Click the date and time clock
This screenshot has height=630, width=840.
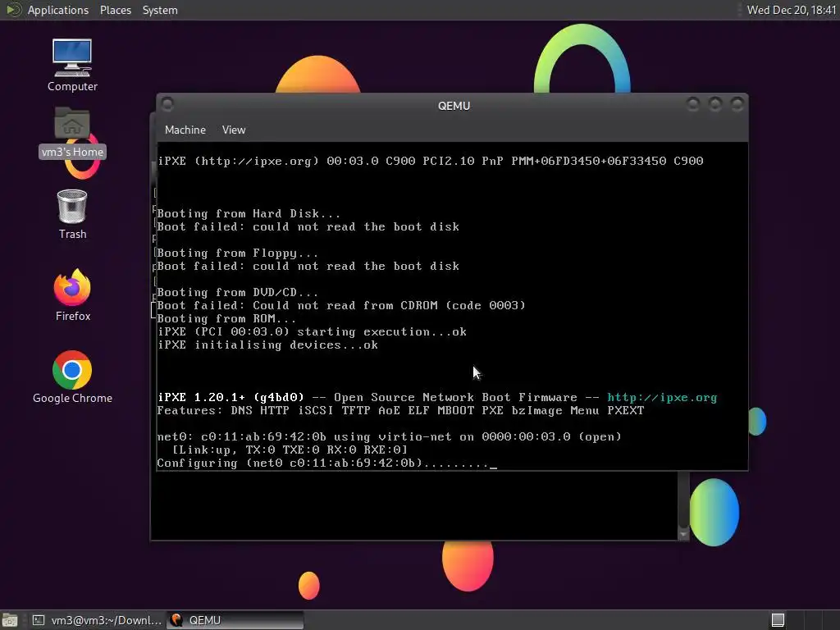(x=792, y=10)
